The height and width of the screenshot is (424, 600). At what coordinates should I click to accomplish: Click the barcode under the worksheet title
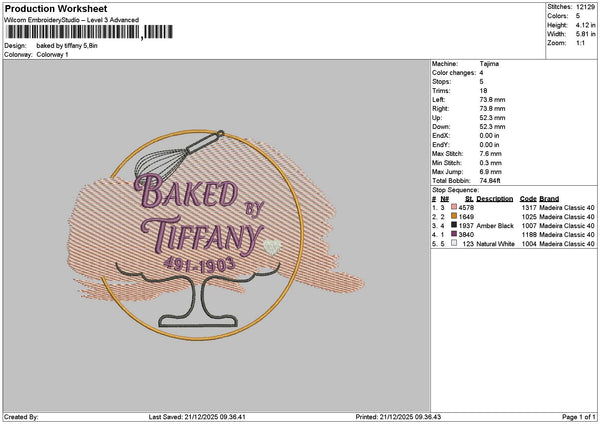[x=89, y=32]
